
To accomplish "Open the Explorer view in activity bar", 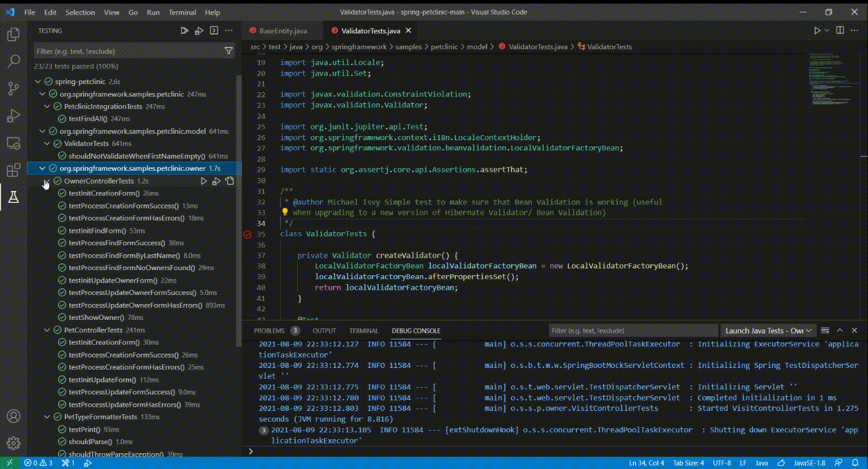I will (x=14, y=34).
